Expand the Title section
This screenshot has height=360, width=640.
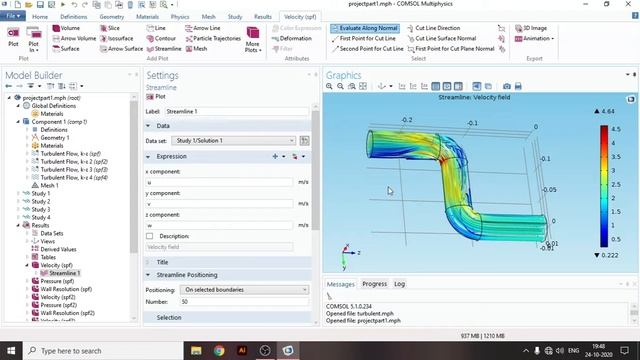148,262
